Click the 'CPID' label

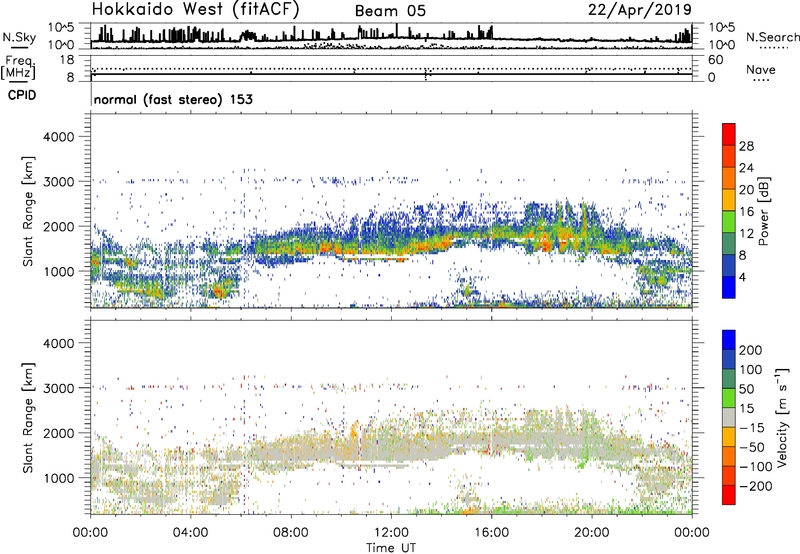pos(22,95)
